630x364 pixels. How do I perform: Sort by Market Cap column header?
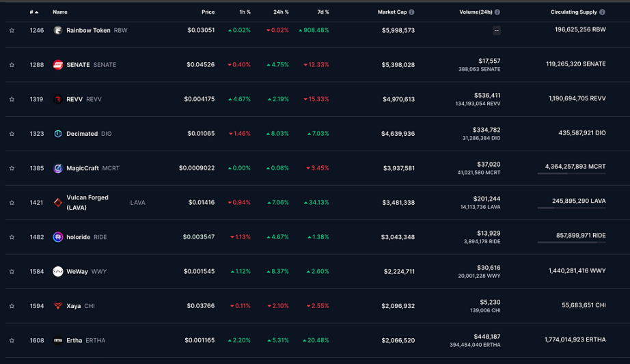[x=392, y=12]
